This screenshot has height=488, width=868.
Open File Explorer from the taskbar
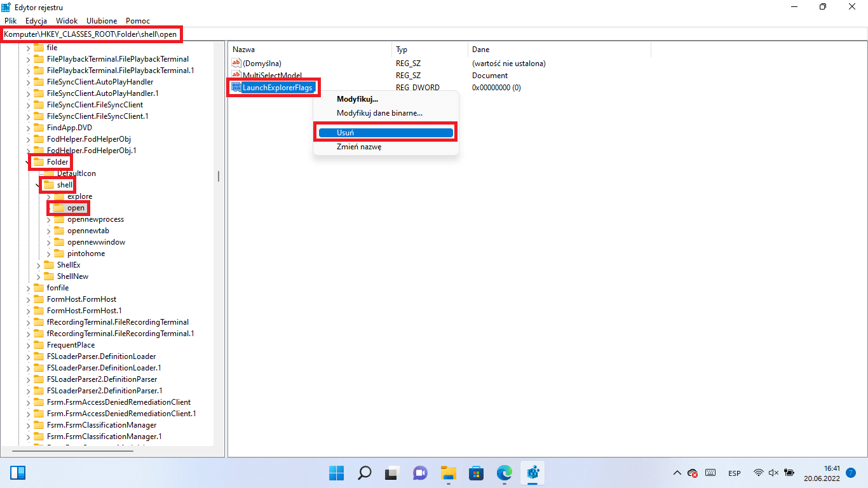tap(449, 473)
